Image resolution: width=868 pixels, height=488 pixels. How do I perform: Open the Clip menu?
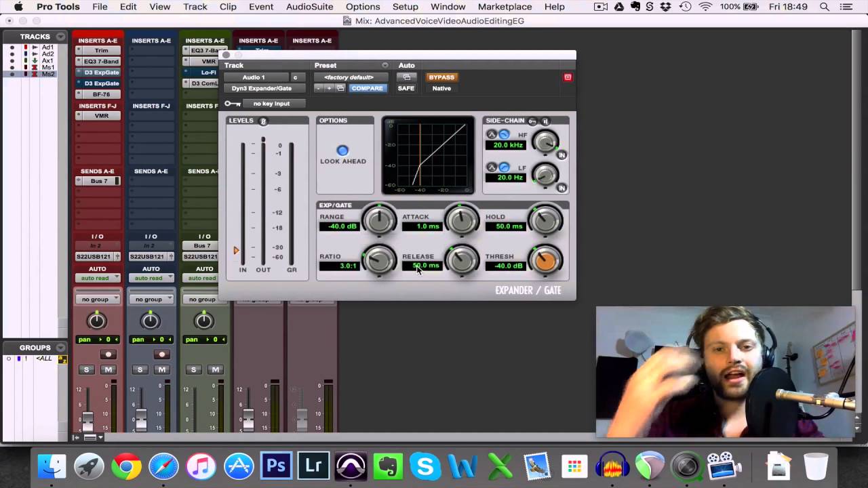point(228,7)
